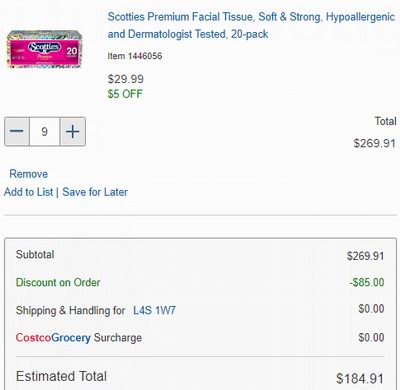The image size is (400, 390).
Task: Click the Discount on Order label
Action: tap(58, 282)
